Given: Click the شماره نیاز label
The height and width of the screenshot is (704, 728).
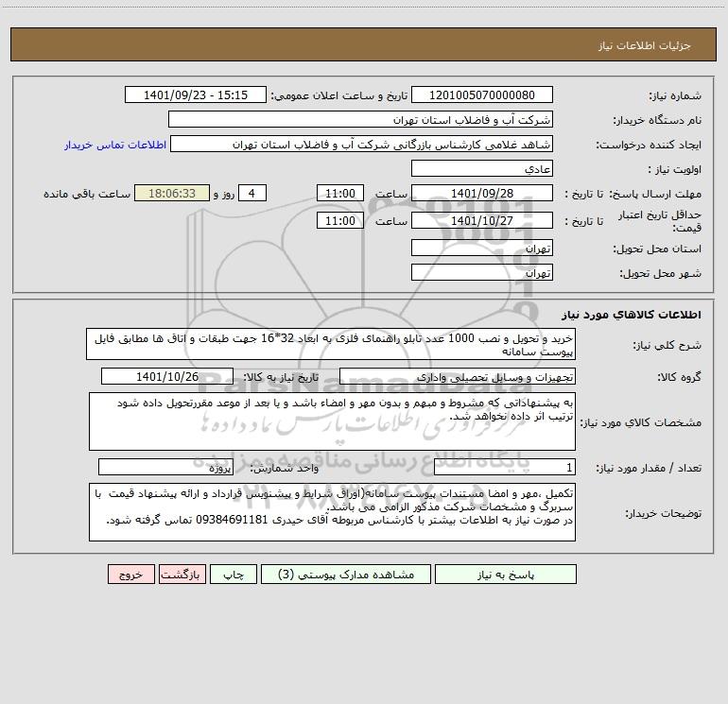Looking at the screenshot, I should [x=675, y=95].
